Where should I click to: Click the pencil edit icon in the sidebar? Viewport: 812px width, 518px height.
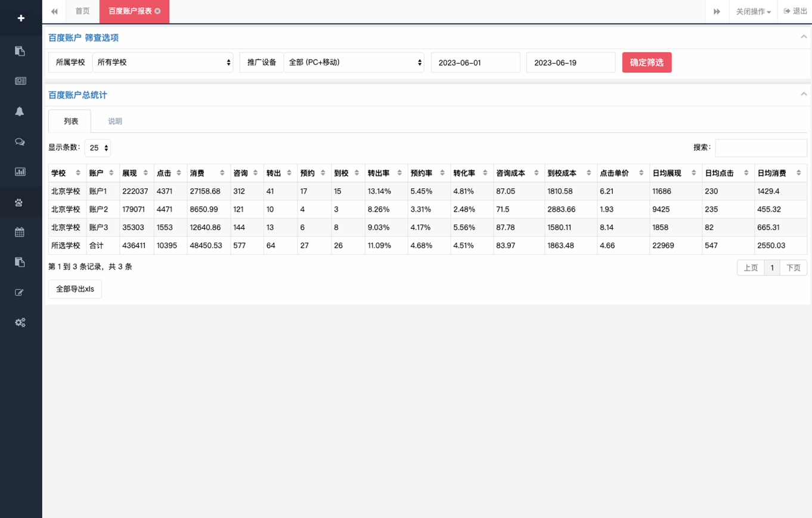[x=20, y=293]
